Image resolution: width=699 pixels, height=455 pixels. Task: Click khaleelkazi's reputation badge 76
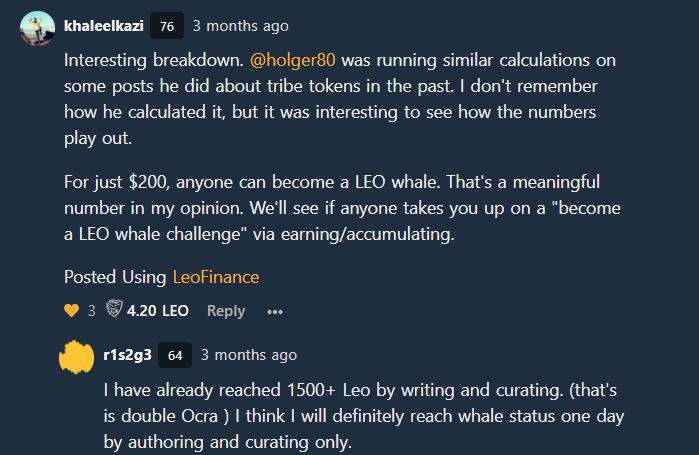click(167, 26)
